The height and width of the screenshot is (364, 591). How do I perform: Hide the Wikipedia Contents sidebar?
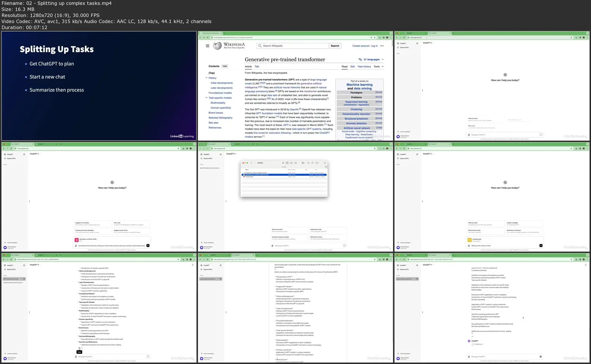click(x=225, y=66)
